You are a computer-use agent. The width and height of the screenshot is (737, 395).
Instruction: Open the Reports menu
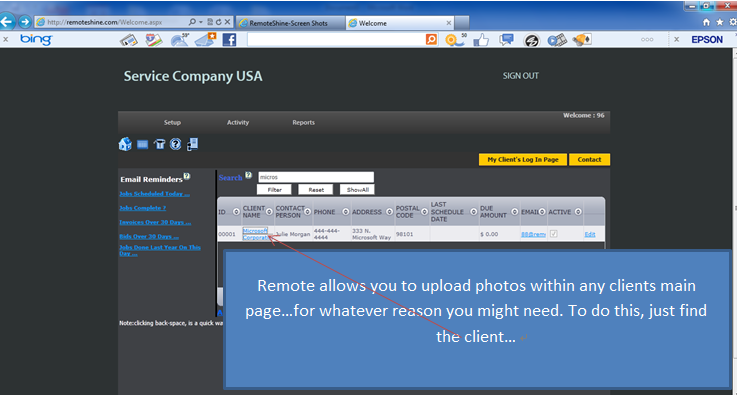point(304,123)
